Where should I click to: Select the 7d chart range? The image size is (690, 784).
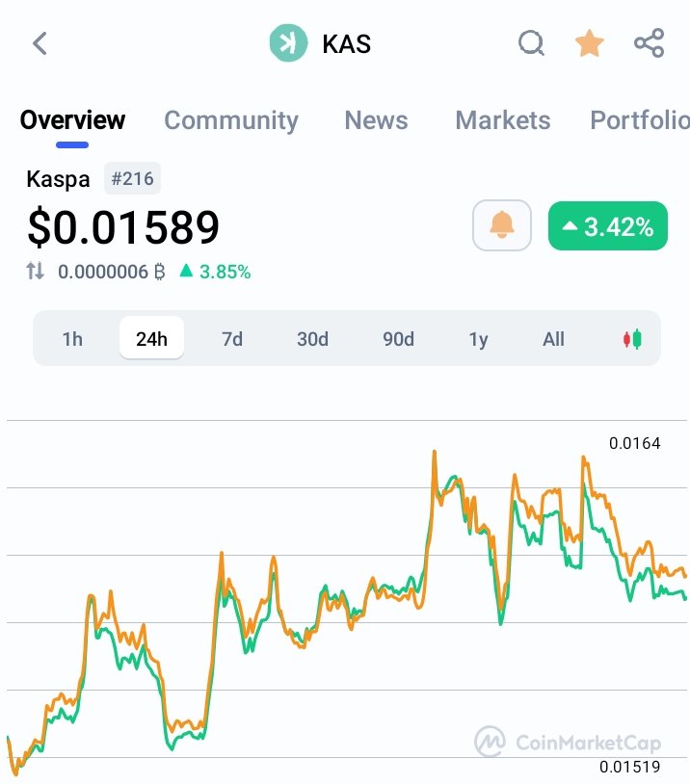pyautogui.click(x=232, y=339)
